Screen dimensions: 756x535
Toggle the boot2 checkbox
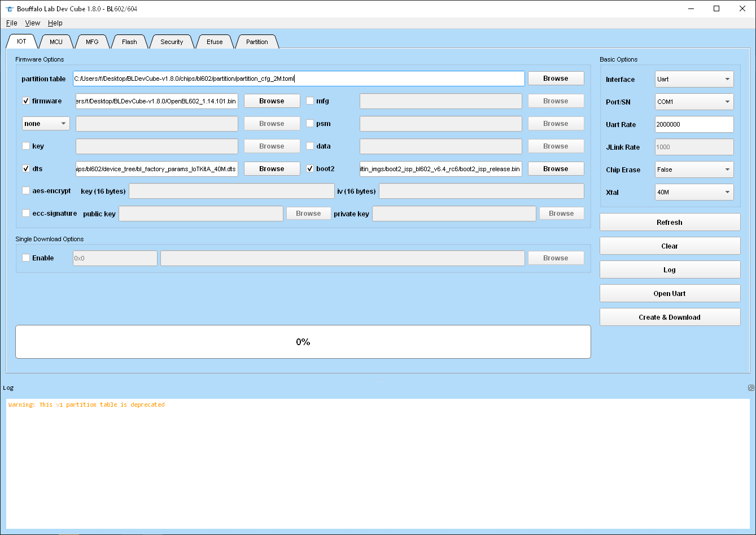310,169
